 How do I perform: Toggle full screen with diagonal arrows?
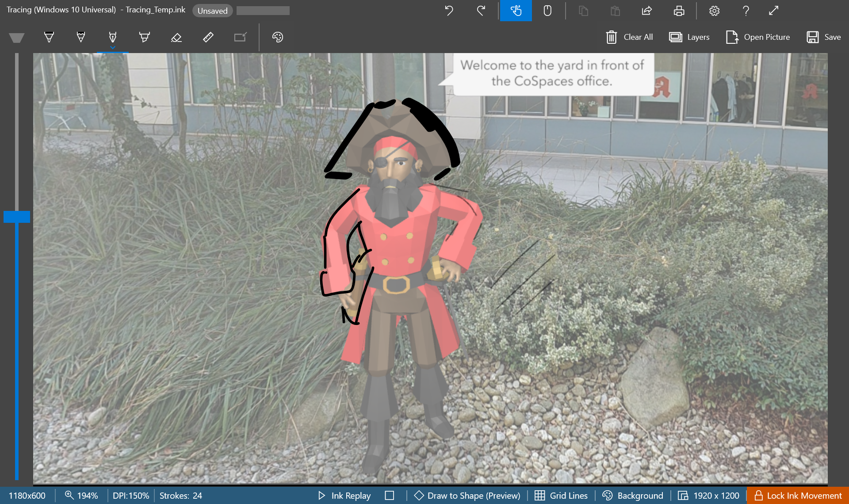point(773,11)
